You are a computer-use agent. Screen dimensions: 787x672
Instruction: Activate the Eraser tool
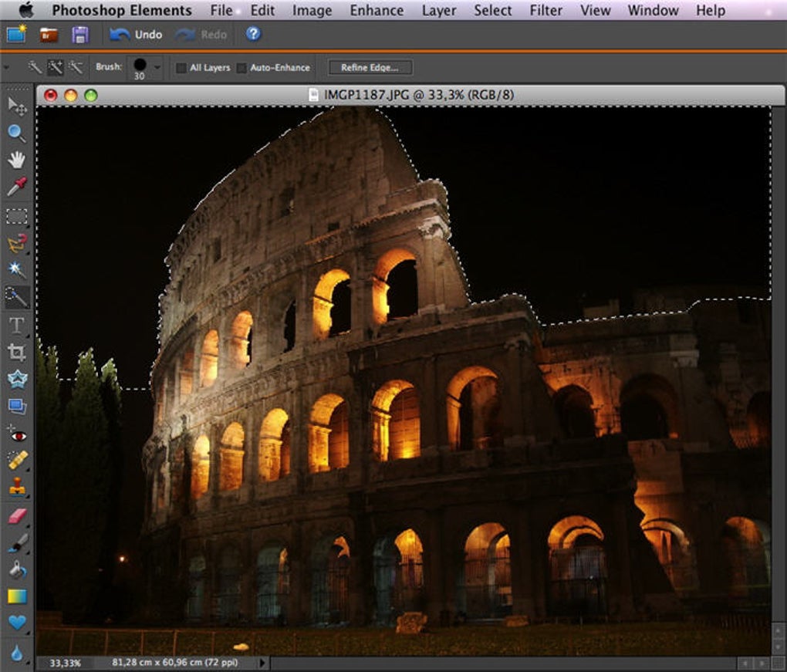16,516
